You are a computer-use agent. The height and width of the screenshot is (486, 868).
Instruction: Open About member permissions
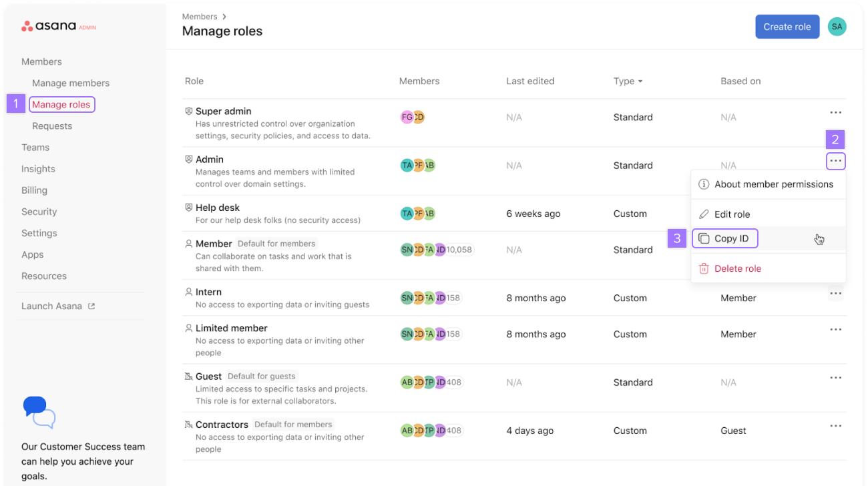(x=773, y=184)
